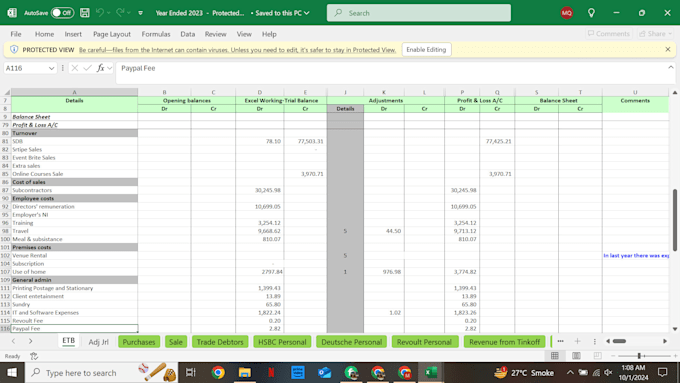This screenshot has height=383, width=680.
Task: Switch to Trade Debtors sheet tab
Action: click(x=220, y=342)
